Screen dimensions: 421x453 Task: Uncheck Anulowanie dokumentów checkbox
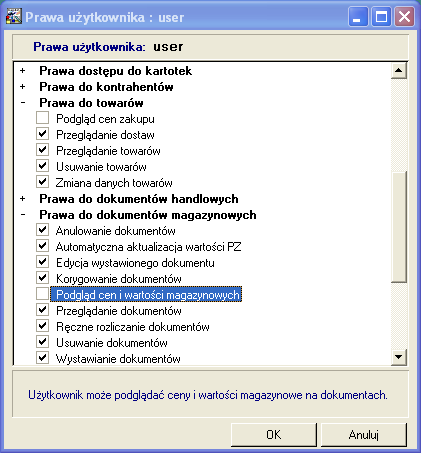click(42, 230)
